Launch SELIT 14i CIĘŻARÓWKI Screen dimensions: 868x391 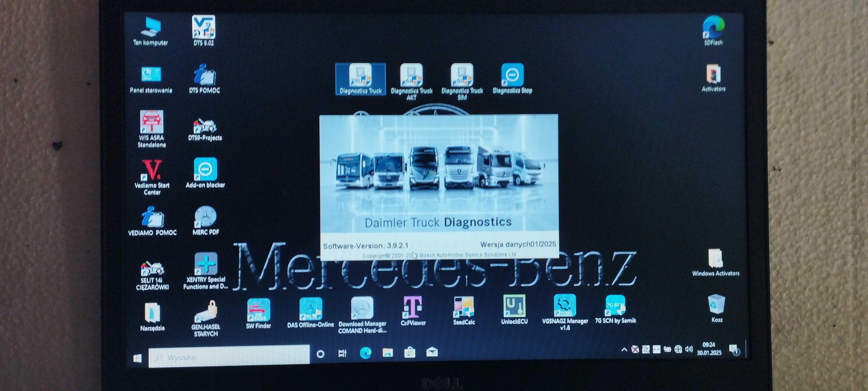click(152, 276)
